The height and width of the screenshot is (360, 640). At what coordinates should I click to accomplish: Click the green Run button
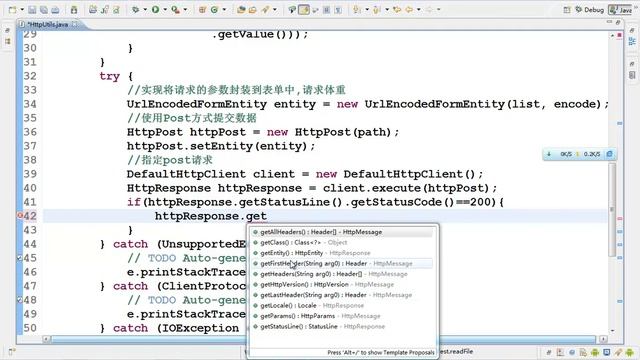[156, 9]
